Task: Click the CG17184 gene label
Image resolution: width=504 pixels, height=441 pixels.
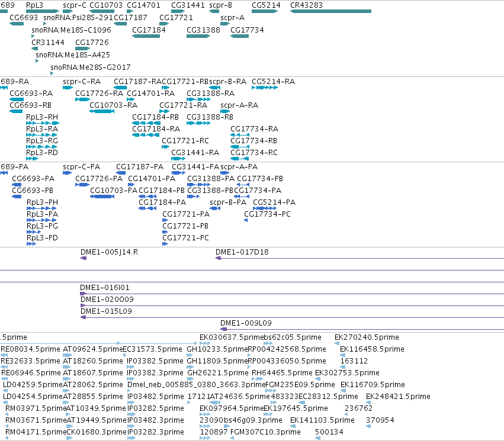Action: point(149,30)
